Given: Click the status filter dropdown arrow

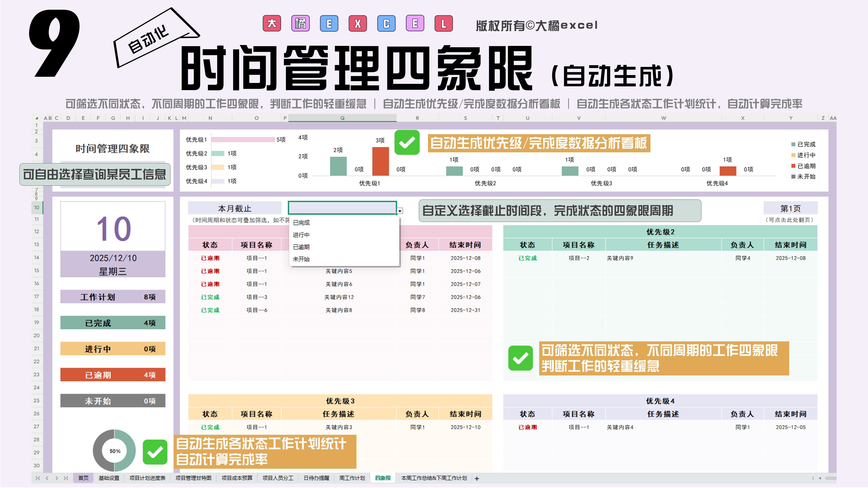Looking at the screenshot, I should pyautogui.click(x=400, y=211).
